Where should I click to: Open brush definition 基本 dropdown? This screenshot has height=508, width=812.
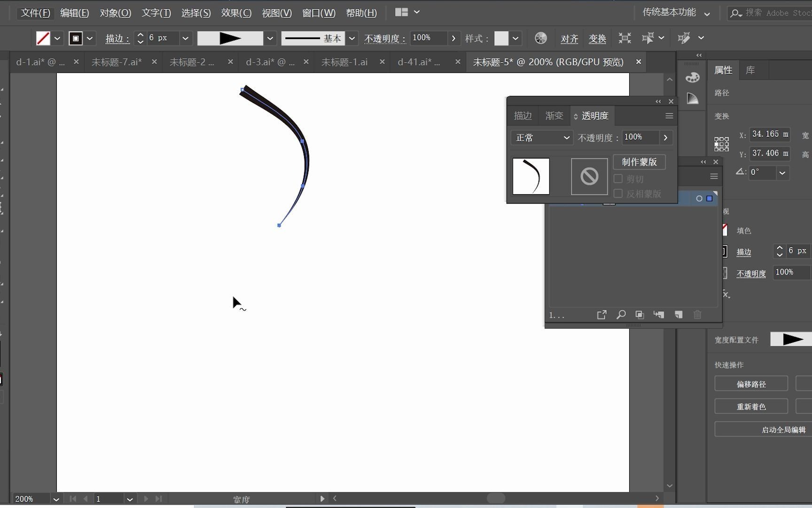pos(351,38)
